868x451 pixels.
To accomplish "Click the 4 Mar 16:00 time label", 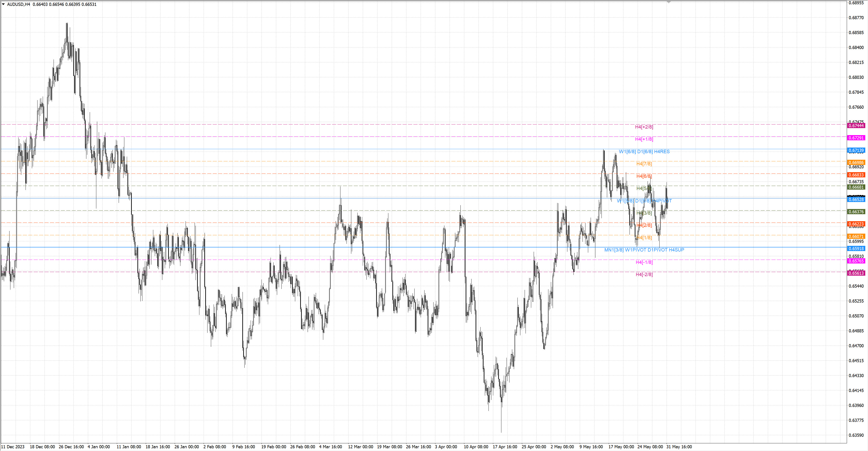I will (330, 447).
